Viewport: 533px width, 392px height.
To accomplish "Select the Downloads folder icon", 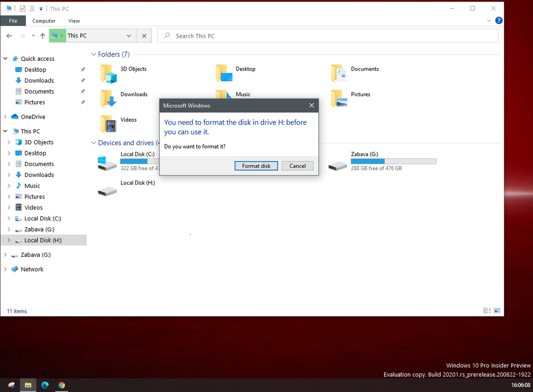I will pyautogui.click(x=108, y=98).
